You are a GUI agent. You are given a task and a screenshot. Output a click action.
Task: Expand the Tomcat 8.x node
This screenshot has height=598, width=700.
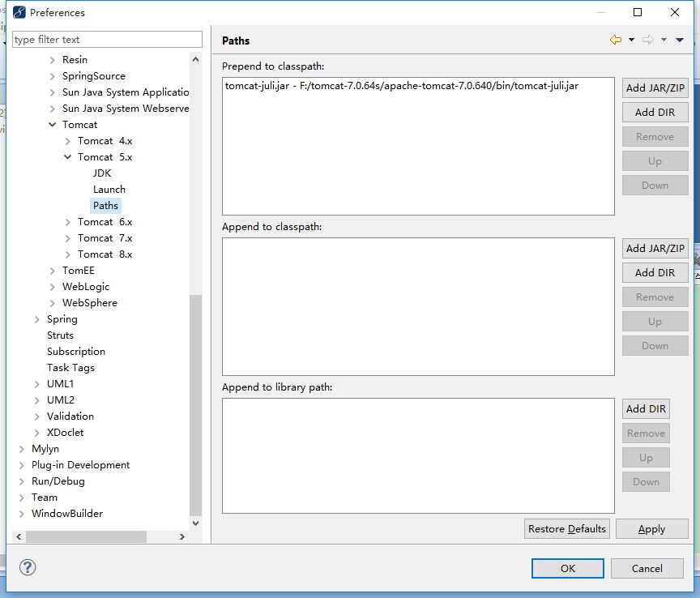point(67,254)
